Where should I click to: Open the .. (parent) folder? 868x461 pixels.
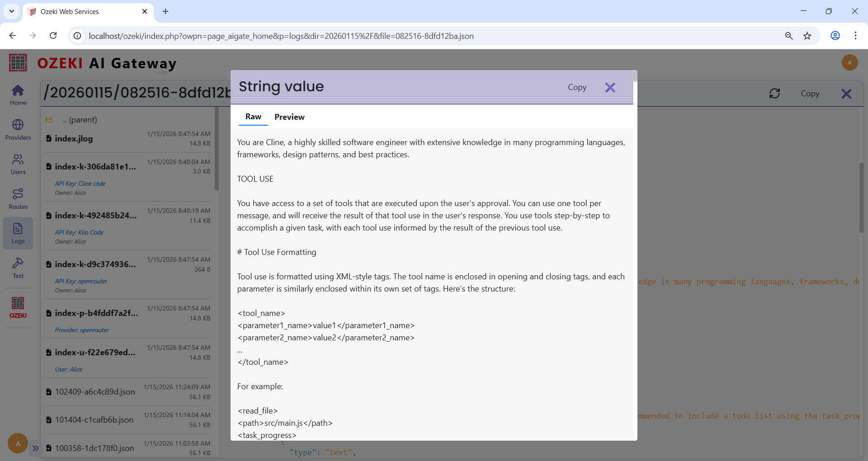[x=80, y=120]
